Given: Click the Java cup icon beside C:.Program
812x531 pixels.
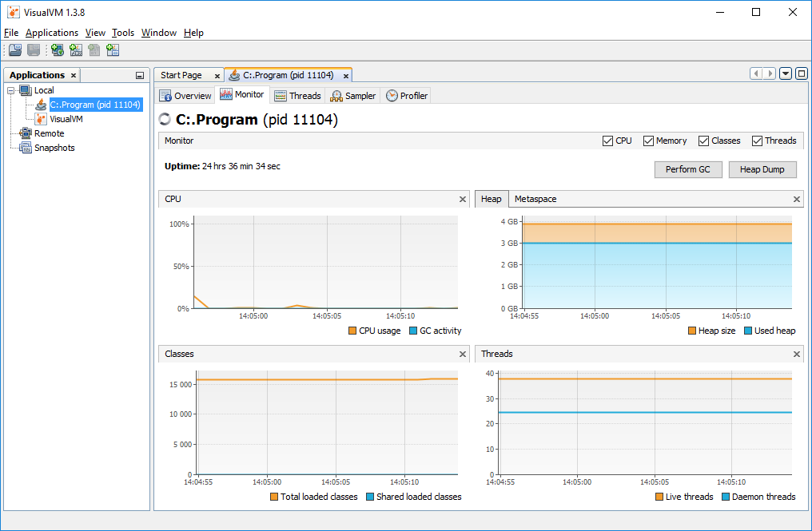Looking at the screenshot, I should click(41, 105).
